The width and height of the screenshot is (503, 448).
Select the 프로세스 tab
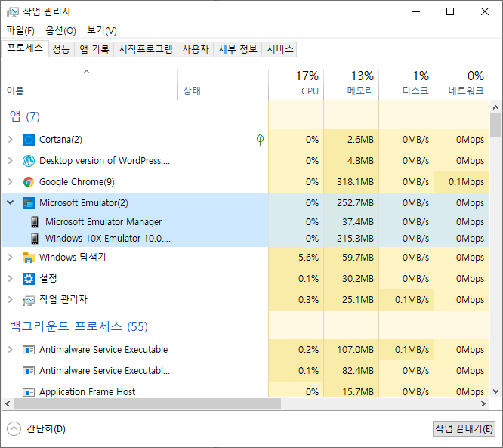(25, 48)
